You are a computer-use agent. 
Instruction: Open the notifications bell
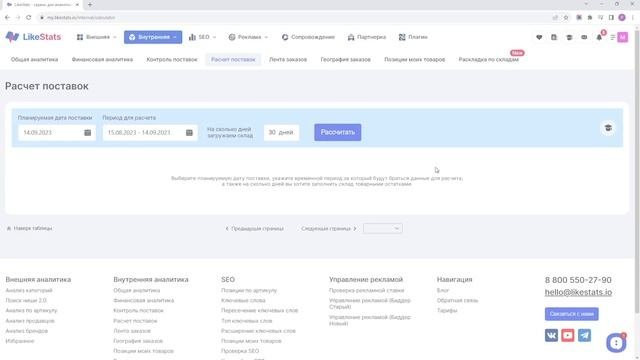coord(599,37)
